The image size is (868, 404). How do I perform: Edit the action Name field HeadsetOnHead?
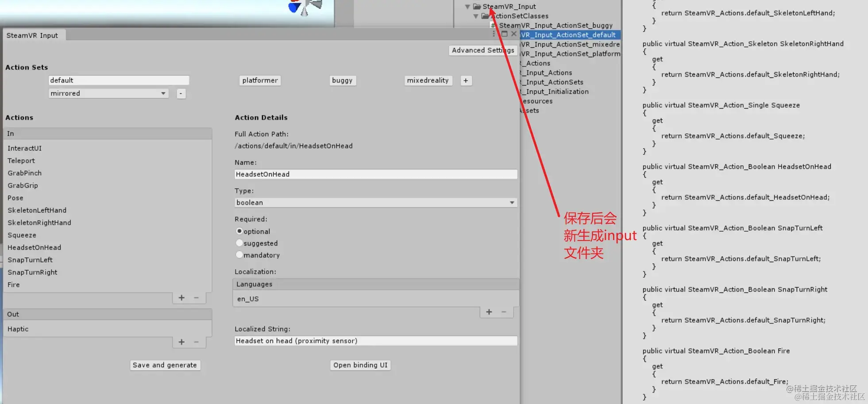click(x=376, y=175)
